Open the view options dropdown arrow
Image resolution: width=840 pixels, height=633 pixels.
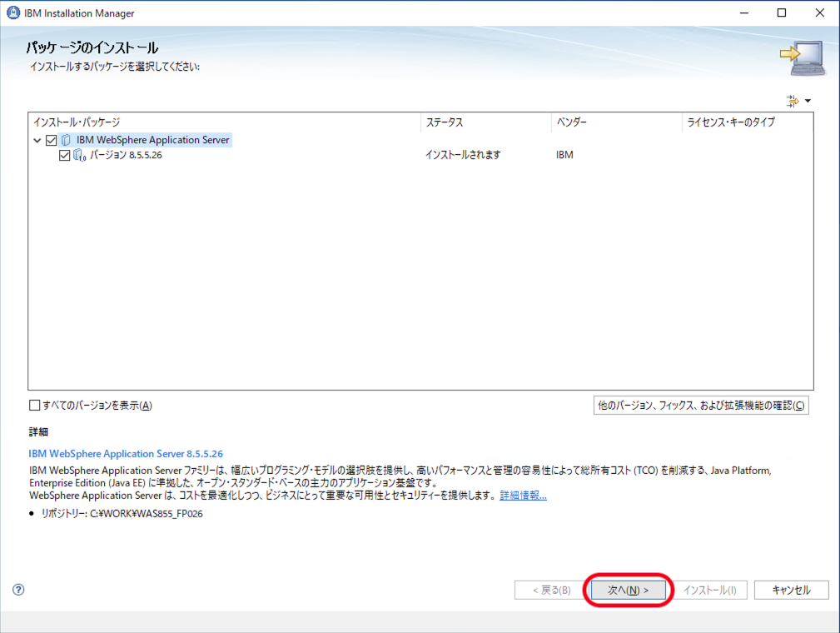click(808, 101)
